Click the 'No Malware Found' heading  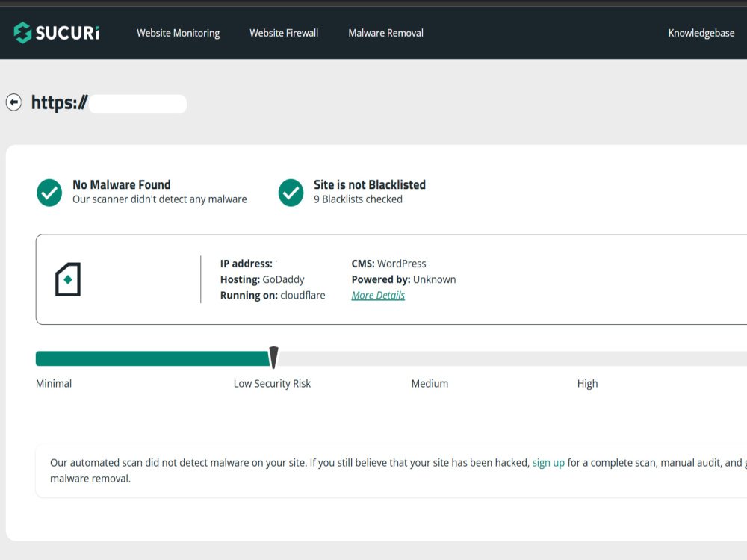(x=122, y=184)
